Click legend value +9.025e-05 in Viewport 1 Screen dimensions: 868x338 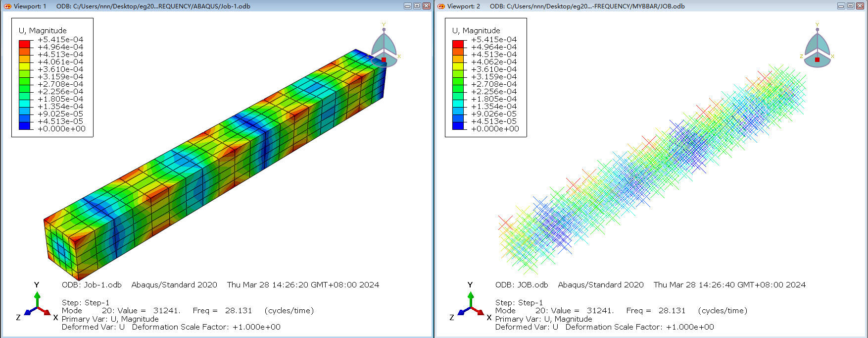click(60, 114)
